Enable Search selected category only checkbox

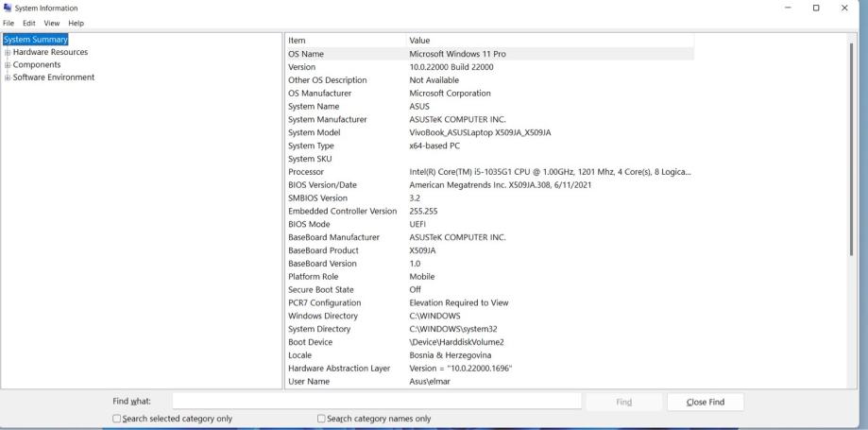point(117,419)
